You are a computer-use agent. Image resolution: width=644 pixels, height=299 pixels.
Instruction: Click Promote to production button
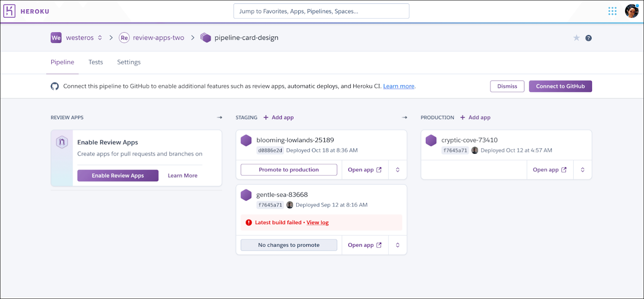click(289, 170)
